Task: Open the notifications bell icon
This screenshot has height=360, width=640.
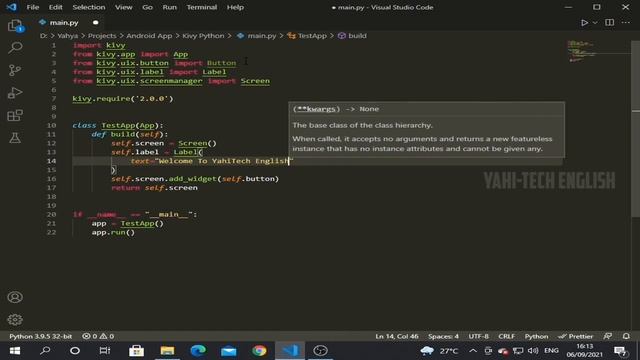Action: pyautogui.click(x=626, y=336)
